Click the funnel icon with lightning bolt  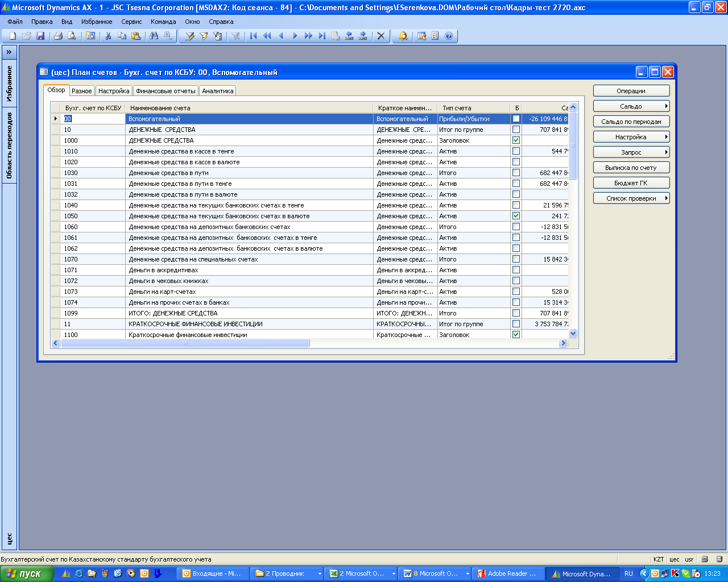[204, 36]
